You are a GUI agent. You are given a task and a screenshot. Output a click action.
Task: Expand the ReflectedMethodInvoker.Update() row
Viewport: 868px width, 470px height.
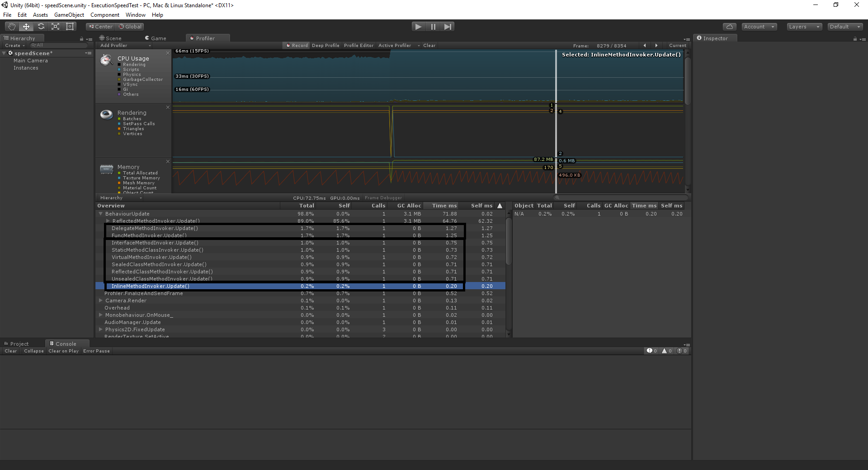(x=108, y=221)
